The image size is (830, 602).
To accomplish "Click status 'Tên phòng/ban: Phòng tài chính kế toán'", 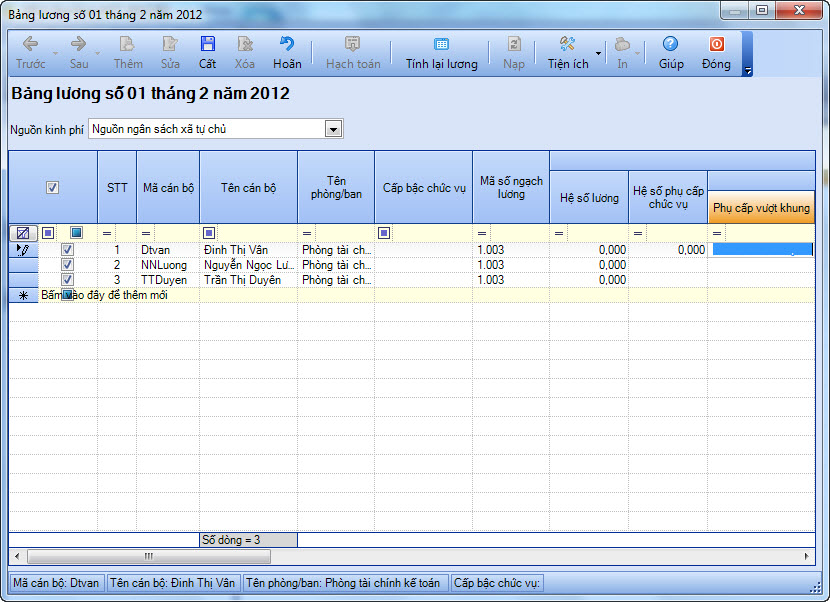I will click(x=346, y=583).
